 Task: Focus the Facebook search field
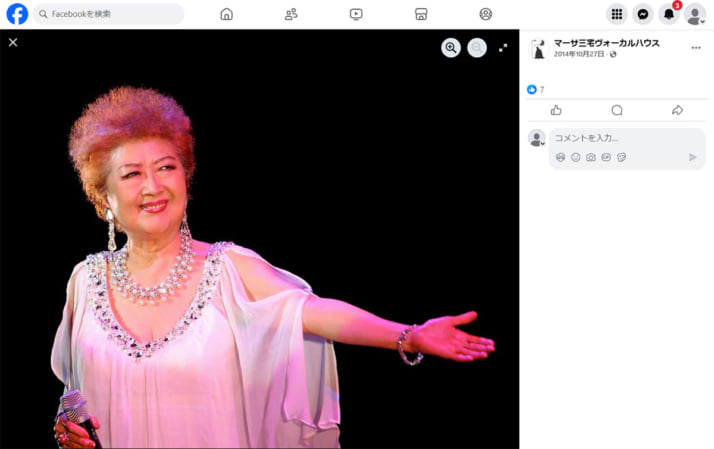[x=108, y=14]
